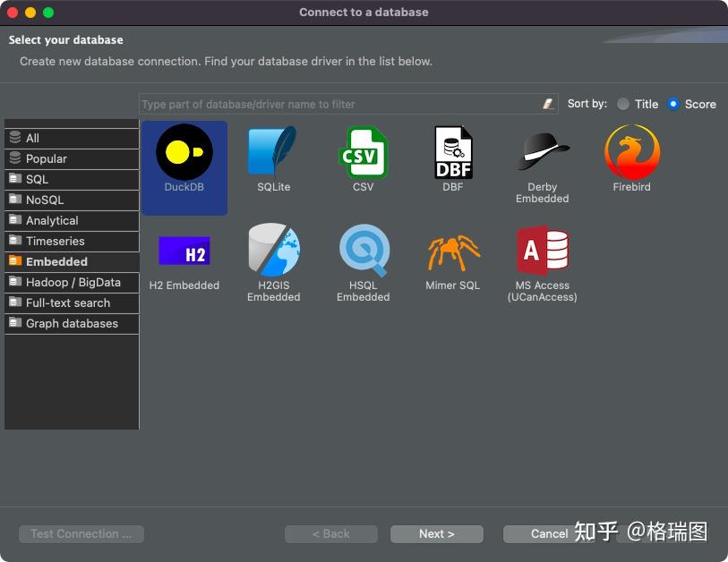
Task: Click the Next button
Action: click(436, 533)
